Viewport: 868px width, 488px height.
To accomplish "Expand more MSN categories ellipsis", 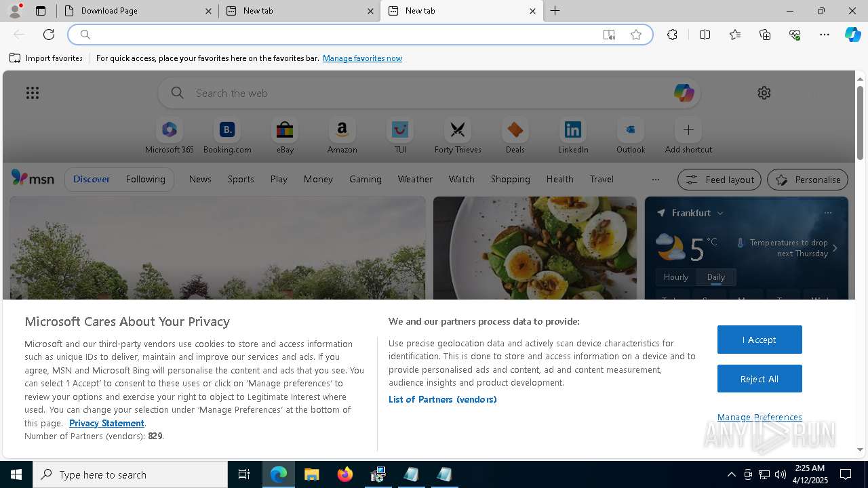I will click(x=655, y=180).
